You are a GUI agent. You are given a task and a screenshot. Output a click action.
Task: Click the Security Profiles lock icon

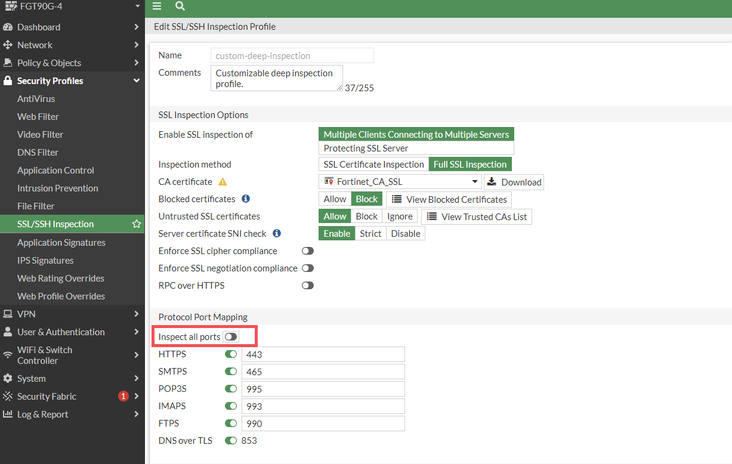[x=7, y=80]
